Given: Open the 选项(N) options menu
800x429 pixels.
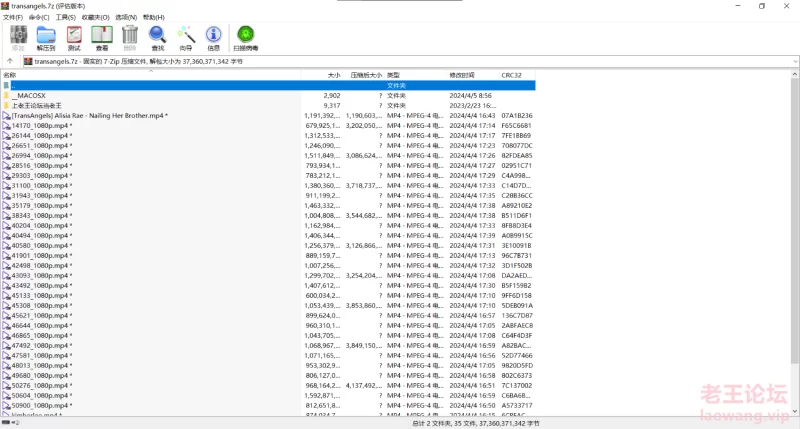Looking at the screenshot, I should click(126, 17).
